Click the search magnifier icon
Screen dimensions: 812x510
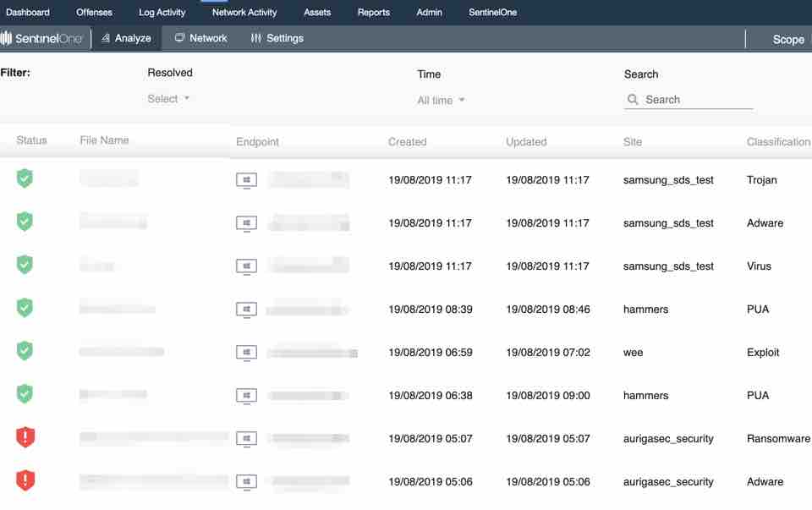(633, 100)
